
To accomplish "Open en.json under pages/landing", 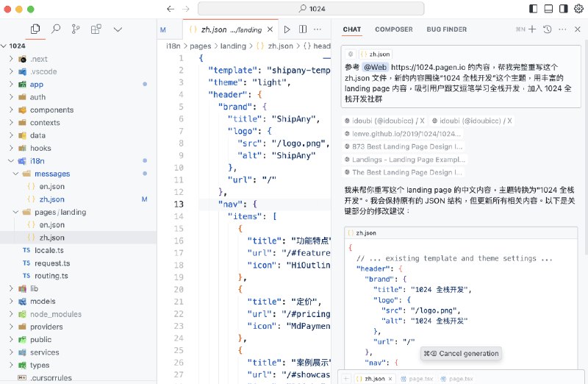I will click(51, 224).
